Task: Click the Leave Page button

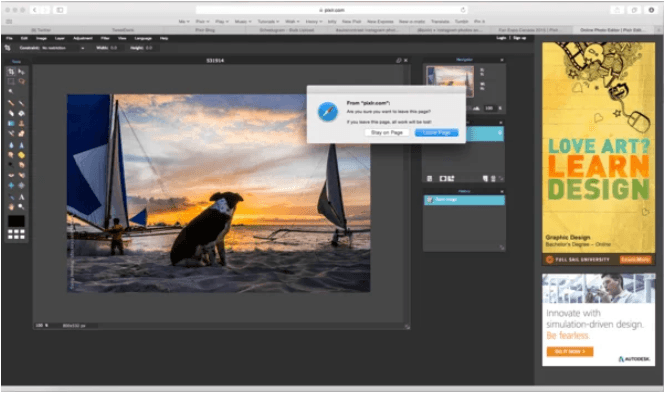Action: coord(437,132)
